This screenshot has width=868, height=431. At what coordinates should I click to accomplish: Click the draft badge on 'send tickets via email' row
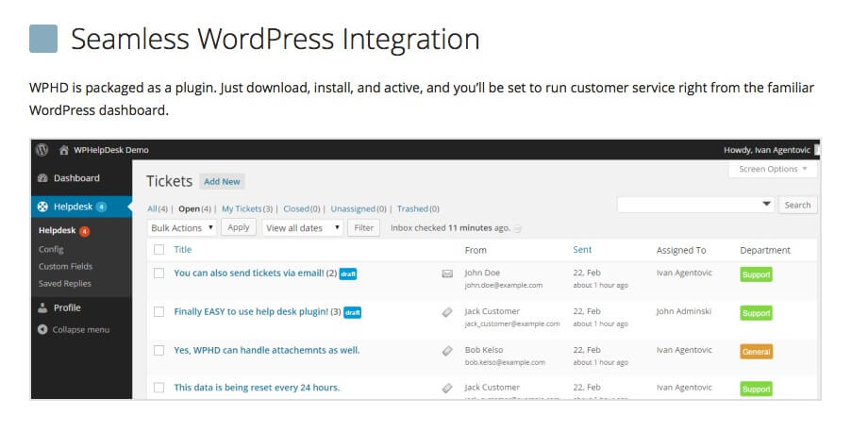tap(347, 274)
